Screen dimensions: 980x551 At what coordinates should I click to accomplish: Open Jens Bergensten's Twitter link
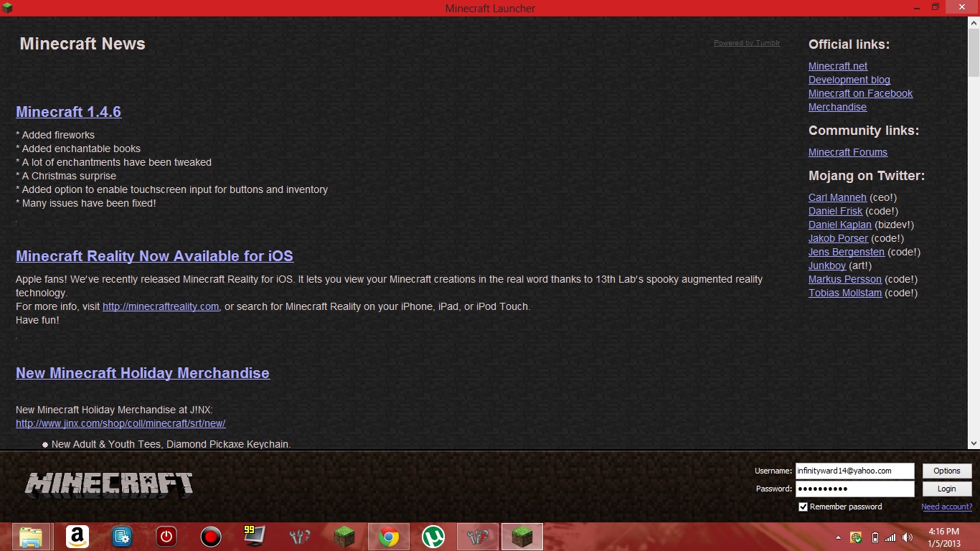(847, 252)
